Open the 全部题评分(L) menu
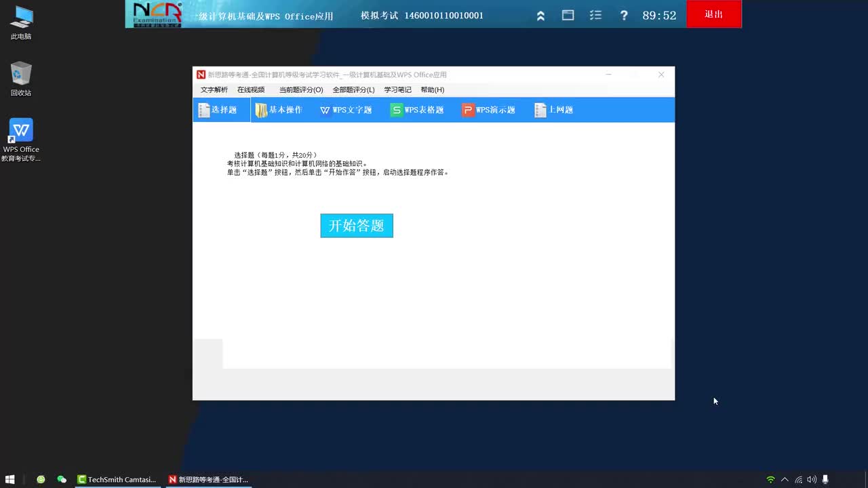The height and width of the screenshot is (488, 868). point(353,89)
